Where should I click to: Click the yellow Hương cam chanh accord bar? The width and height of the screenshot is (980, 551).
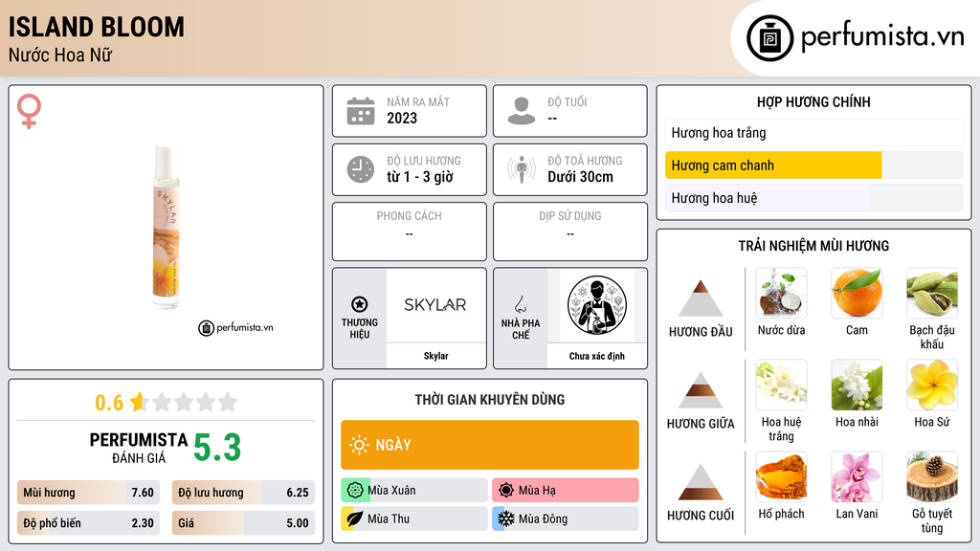click(x=813, y=165)
